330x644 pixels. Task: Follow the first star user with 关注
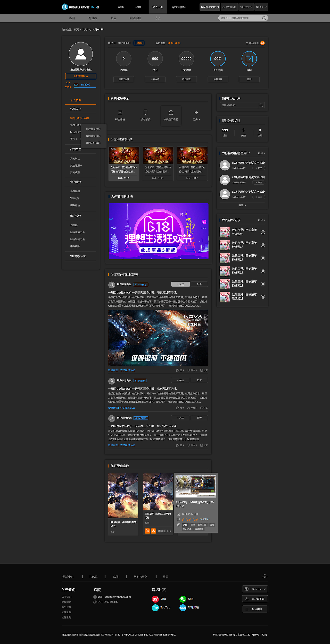tap(259, 168)
